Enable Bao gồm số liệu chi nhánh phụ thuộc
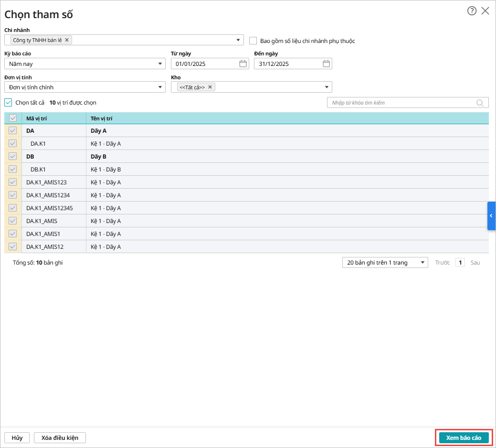This screenshot has width=496, height=448. tap(253, 41)
